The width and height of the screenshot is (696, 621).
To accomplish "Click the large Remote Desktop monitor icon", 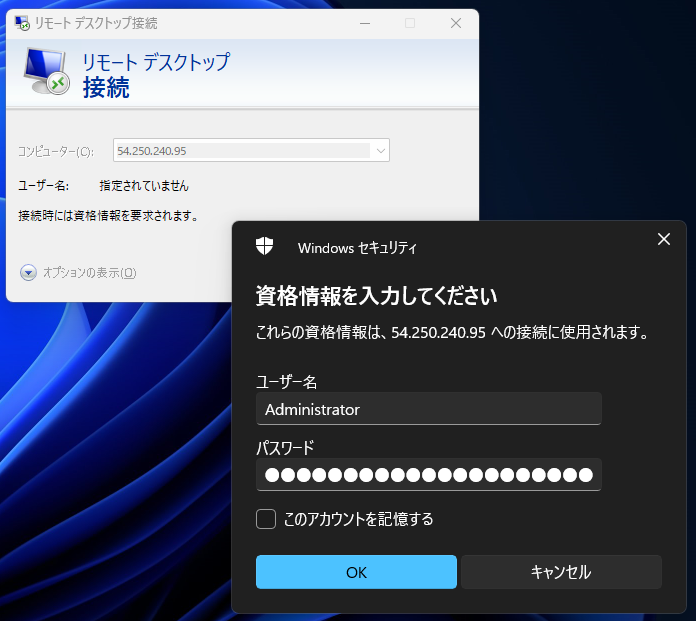I will click(47, 71).
